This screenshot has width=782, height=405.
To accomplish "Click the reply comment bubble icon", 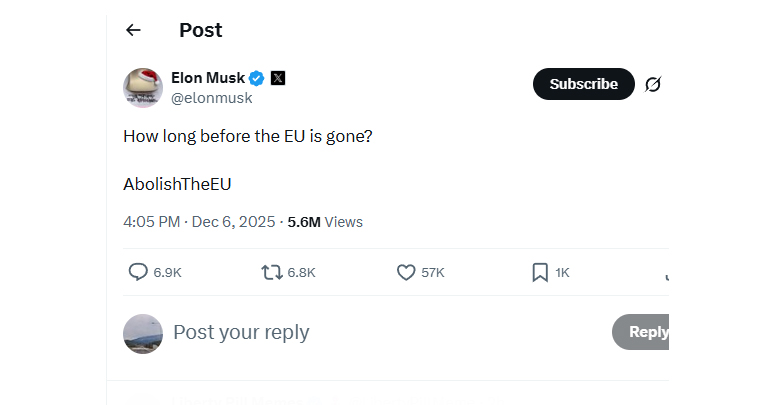I will [138, 272].
